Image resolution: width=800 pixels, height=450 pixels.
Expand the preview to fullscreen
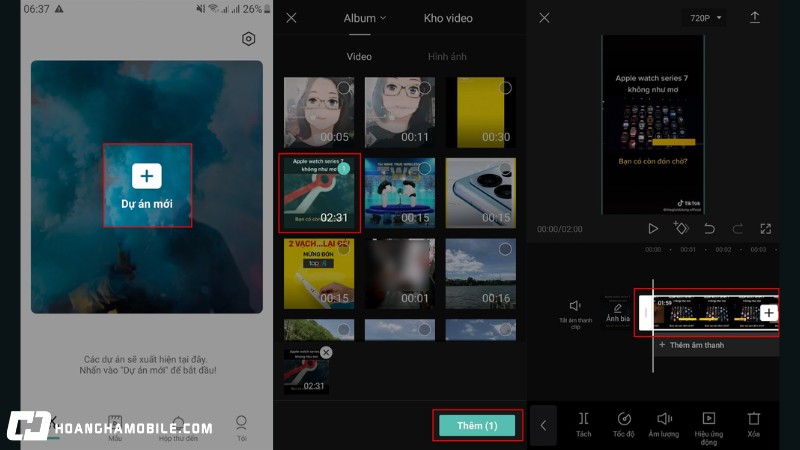765,229
